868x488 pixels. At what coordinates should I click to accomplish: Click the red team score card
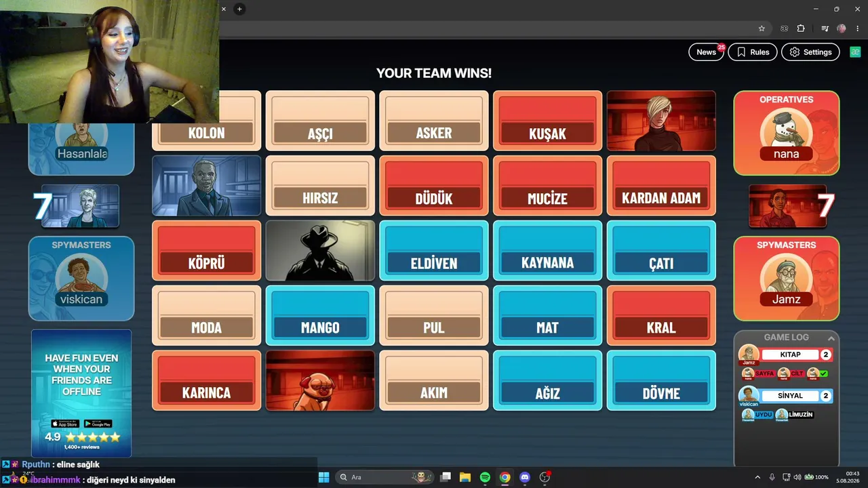(x=787, y=206)
